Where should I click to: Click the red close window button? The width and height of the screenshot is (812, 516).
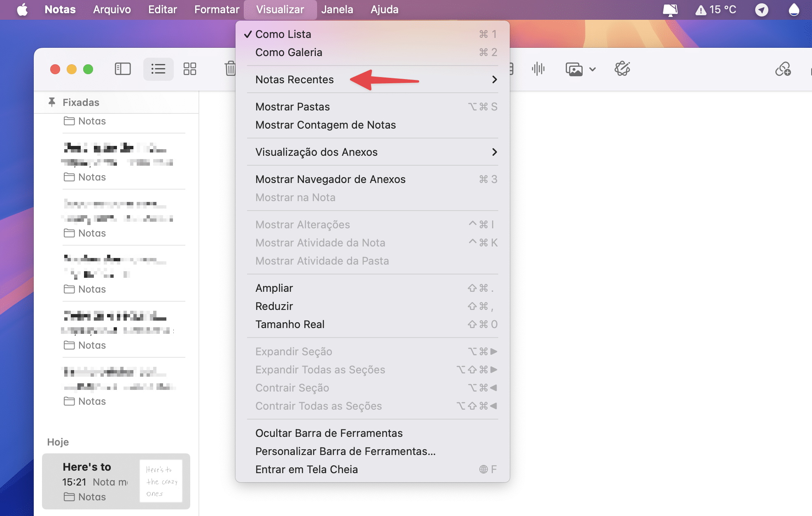click(55, 69)
